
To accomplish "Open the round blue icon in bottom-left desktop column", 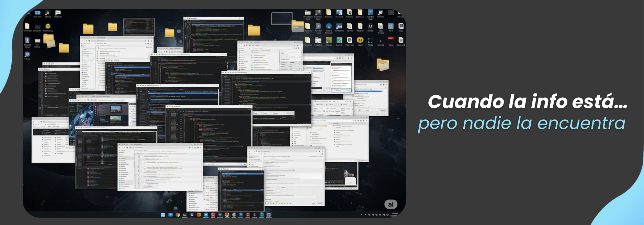I will (27, 54).
